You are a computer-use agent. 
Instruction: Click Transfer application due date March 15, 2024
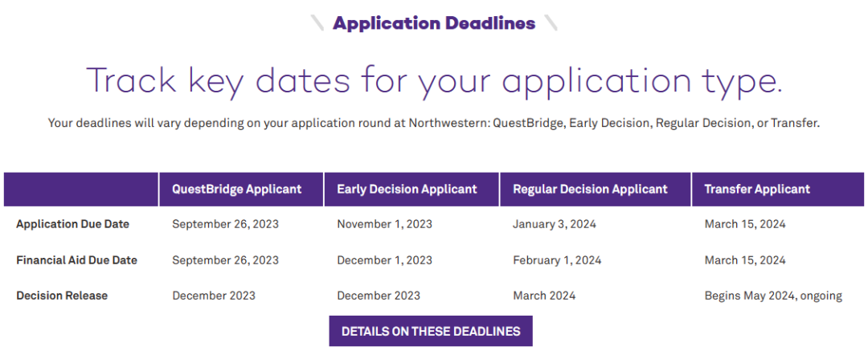[x=745, y=224]
